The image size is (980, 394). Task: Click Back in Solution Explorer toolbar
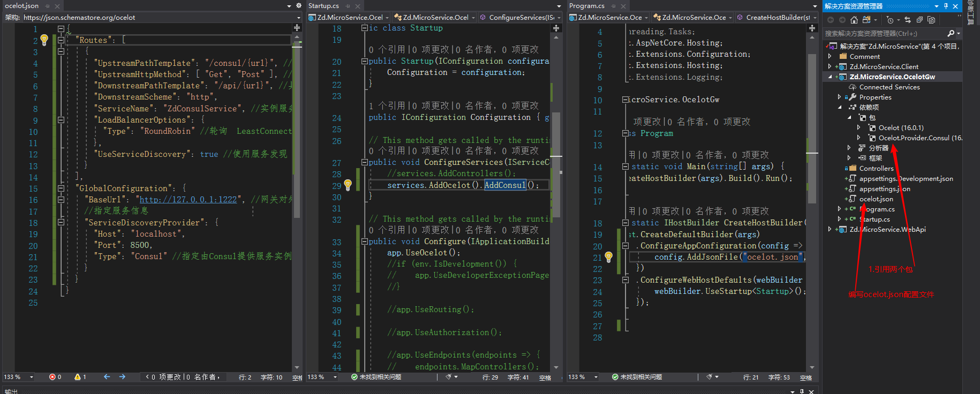click(831, 20)
